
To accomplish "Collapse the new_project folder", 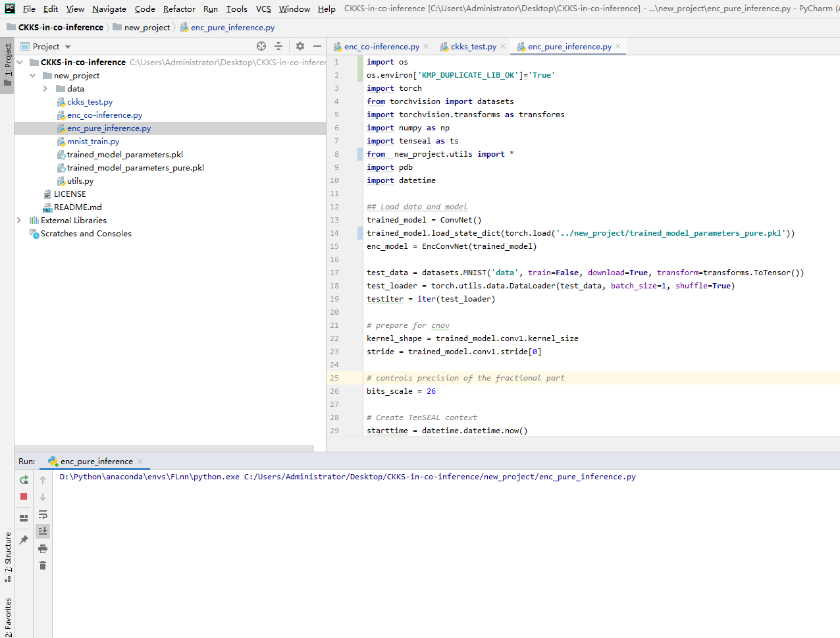I will [x=32, y=75].
